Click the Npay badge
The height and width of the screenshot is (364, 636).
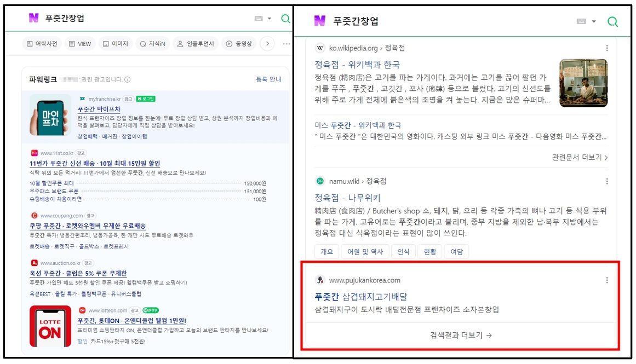point(151,310)
